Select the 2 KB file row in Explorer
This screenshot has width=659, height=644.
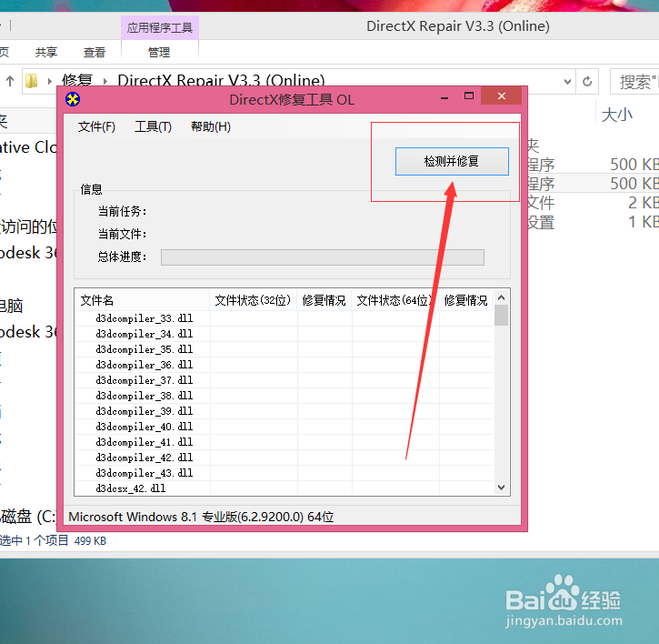tap(593, 203)
